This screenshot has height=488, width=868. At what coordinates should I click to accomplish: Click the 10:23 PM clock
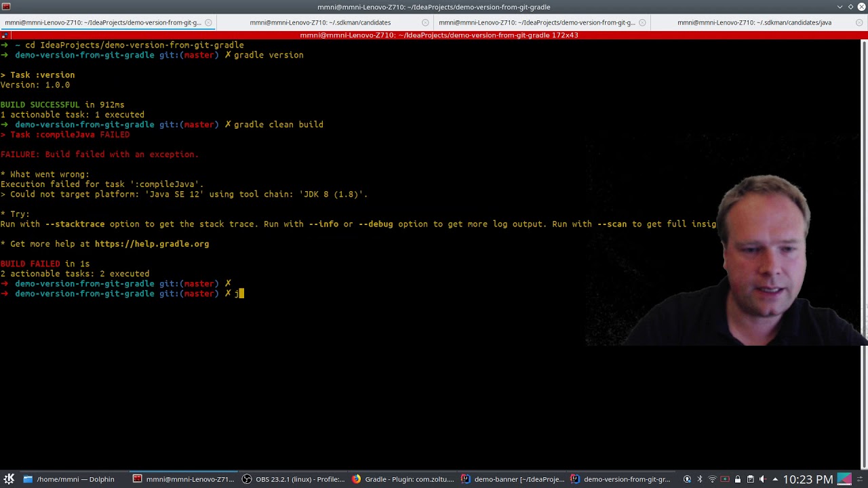tap(808, 479)
